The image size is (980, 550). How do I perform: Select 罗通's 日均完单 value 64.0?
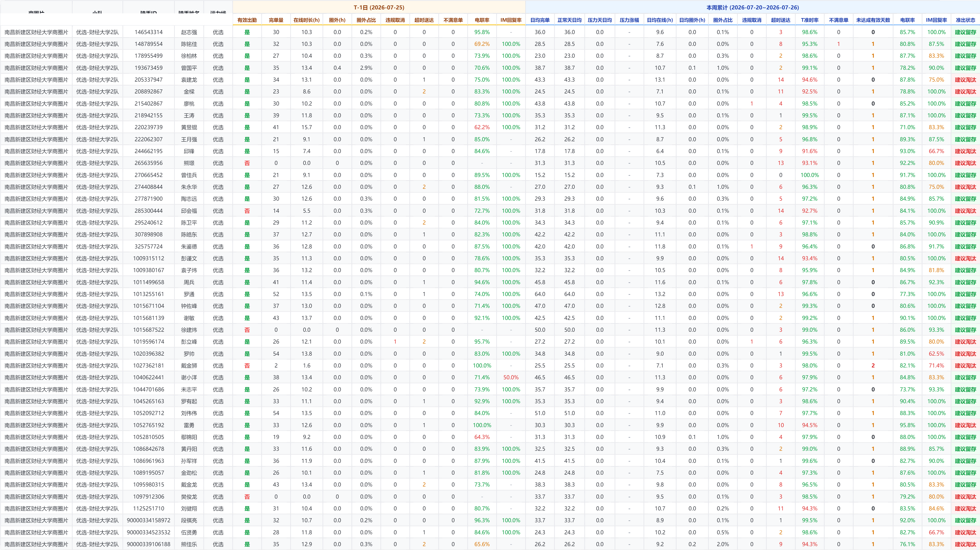coord(540,294)
